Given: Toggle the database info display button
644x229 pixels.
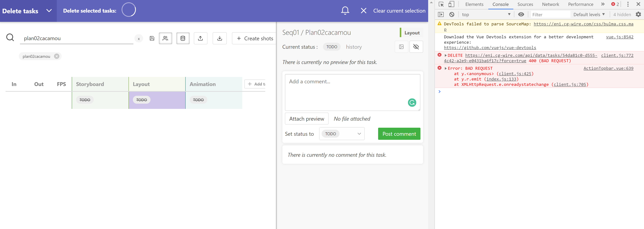Looking at the screenshot, I should (x=183, y=38).
